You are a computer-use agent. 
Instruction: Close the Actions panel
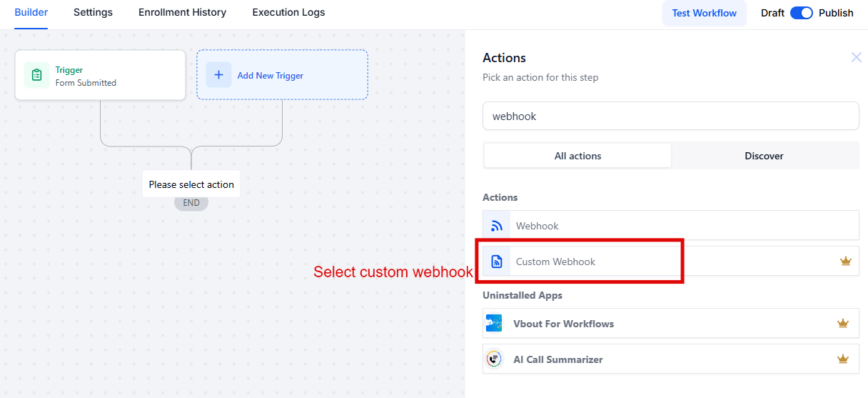pos(856,57)
